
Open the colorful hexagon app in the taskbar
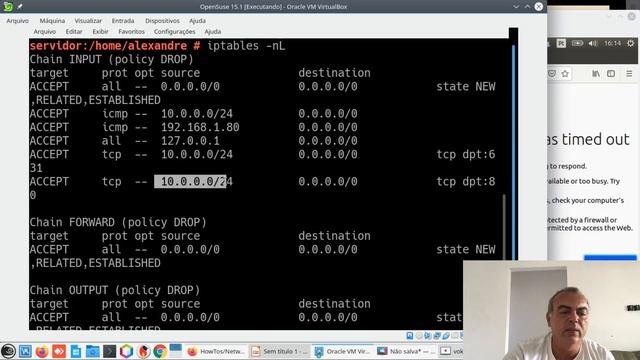point(127,351)
